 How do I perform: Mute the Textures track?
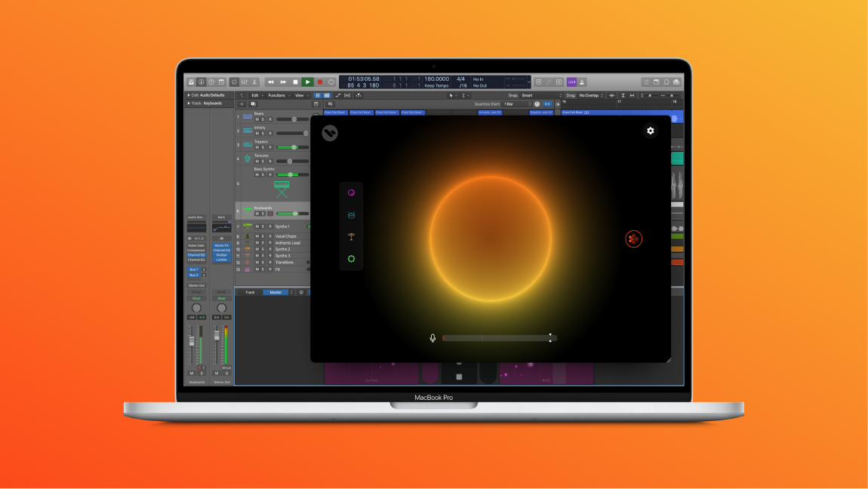pos(257,161)
